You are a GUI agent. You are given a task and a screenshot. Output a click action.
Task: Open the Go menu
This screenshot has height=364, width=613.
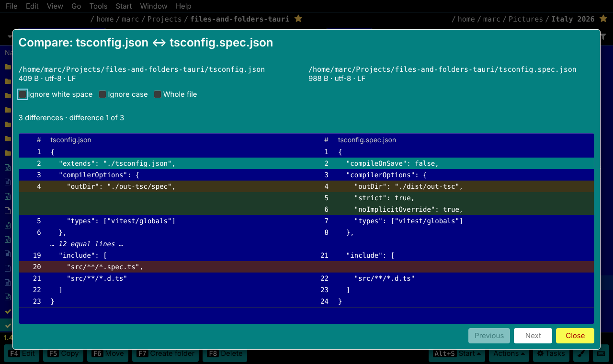[76, 6]
